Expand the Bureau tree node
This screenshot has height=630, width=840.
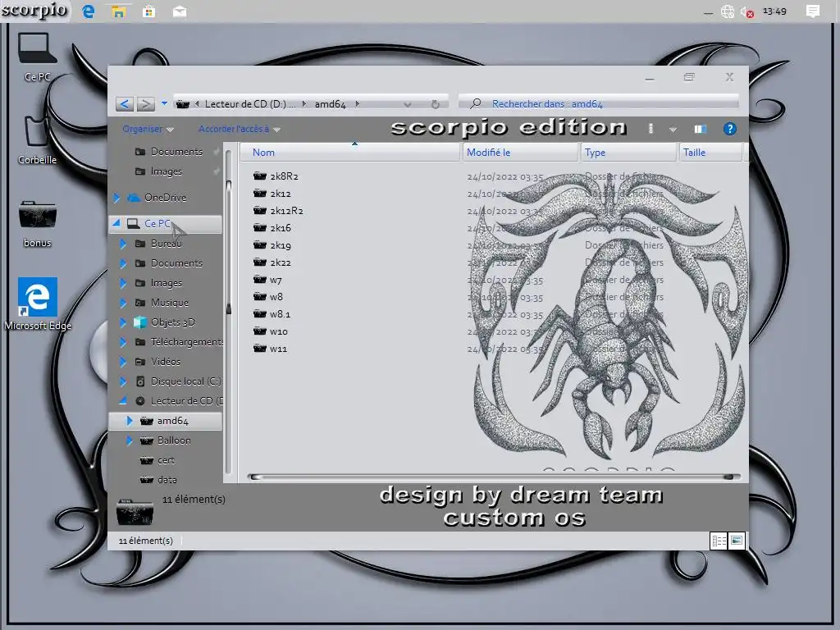pos(123,244)
